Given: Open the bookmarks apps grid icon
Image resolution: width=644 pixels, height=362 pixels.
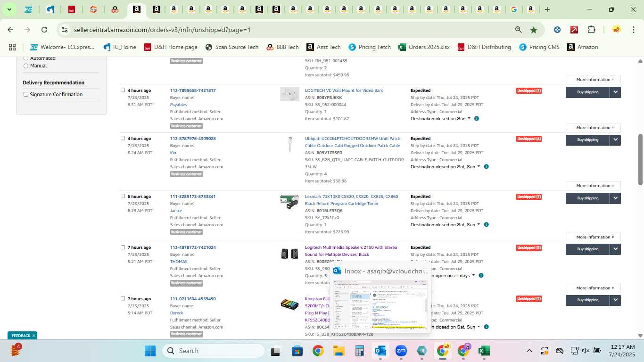Looking at the screenshot, I should point(12,47).
